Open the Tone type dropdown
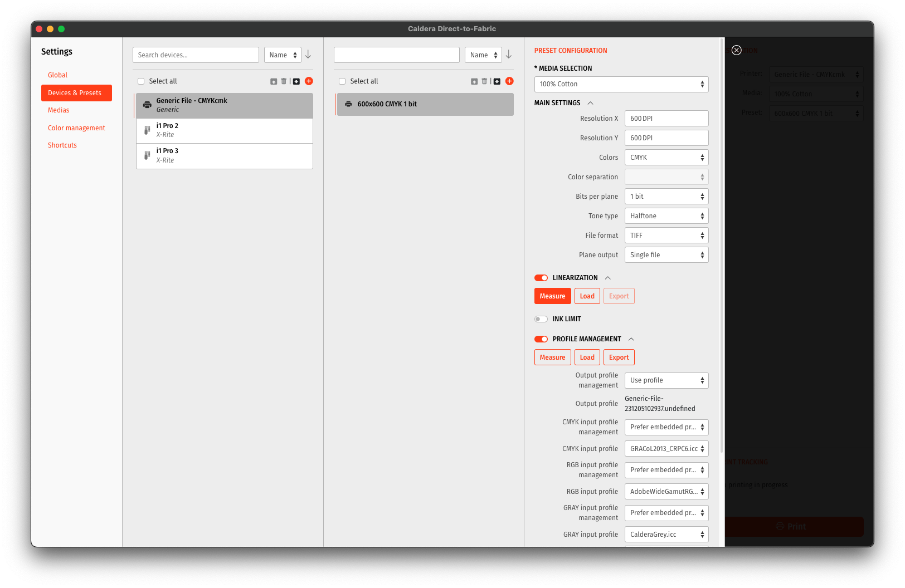This screenshot has width=905, height=588. [x=666, y=216]
